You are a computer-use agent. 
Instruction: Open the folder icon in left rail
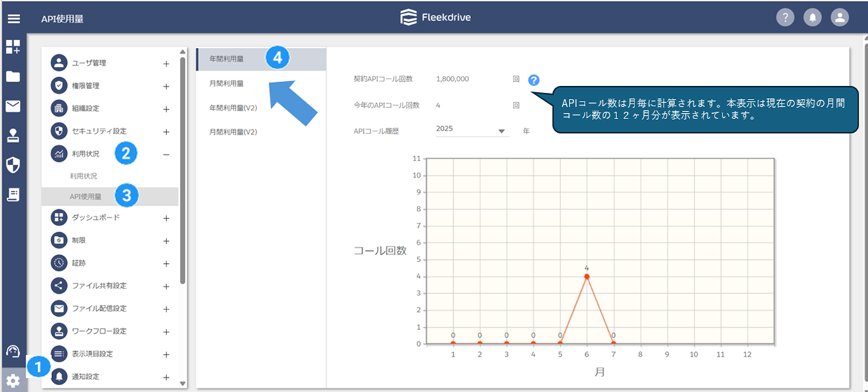point(13,77)
